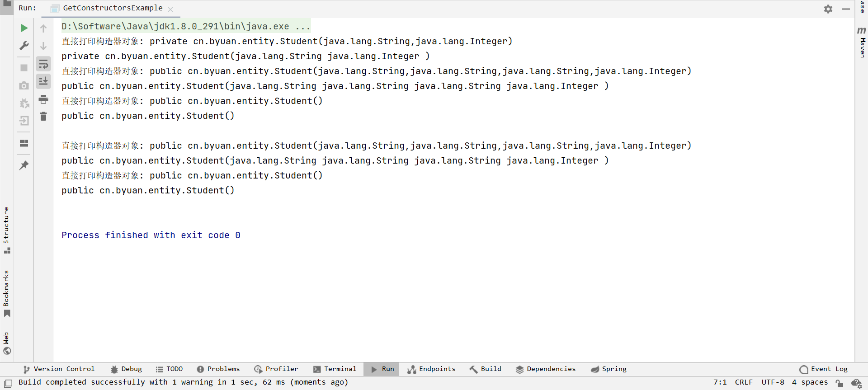Toggle Soft-Wrap in console output
This screenshot has height=390, width=868.
click(x=43, y=64)
